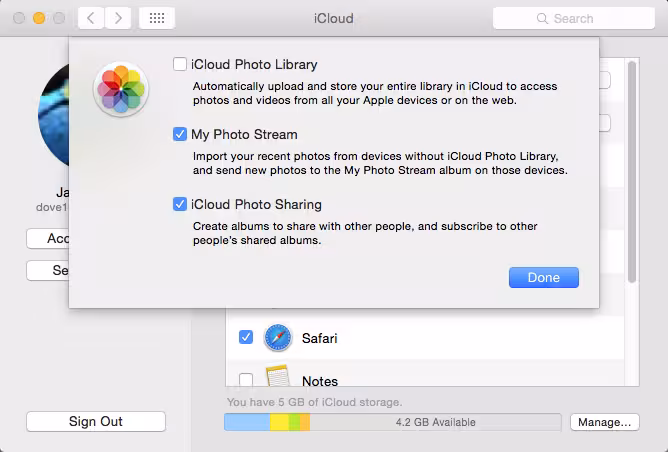The image size is (668, 452).
Task: Uncheck the Safari sync checkbox
Action: point(246,337)
